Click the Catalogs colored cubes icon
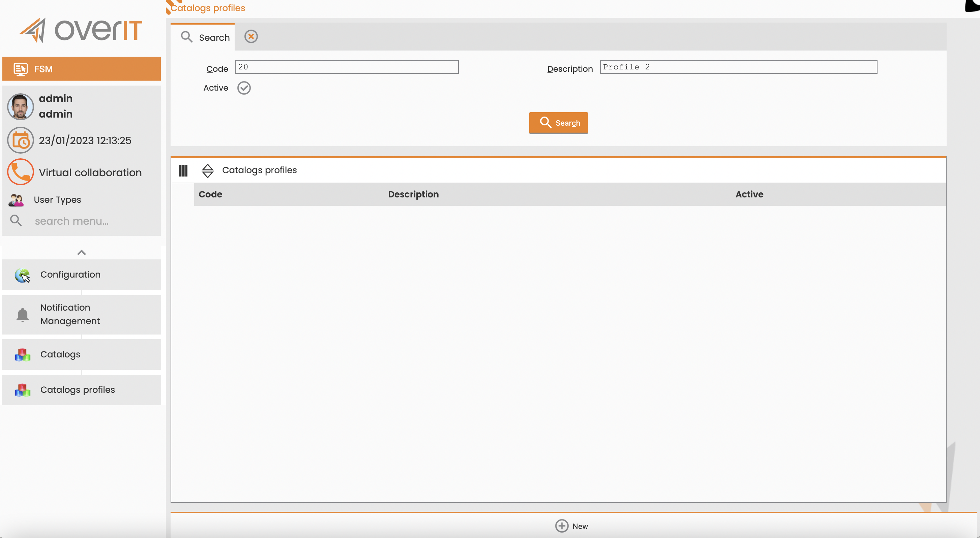The width and height of the screenshot is (980, 538). [x=23, y=355]
